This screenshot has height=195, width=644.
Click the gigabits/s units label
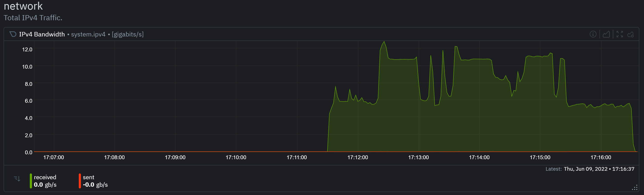[128, 34]
